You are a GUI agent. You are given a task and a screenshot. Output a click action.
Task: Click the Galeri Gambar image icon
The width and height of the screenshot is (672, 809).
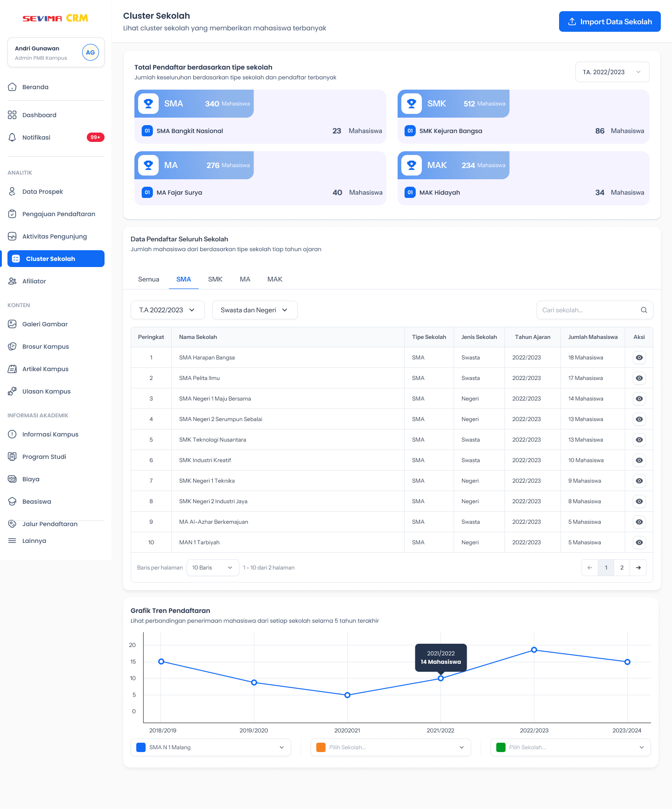click(x=12, y=324)
